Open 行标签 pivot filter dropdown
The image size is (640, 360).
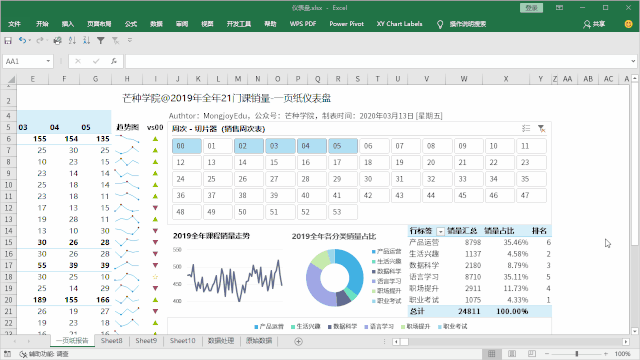click(x=440, y=231)
